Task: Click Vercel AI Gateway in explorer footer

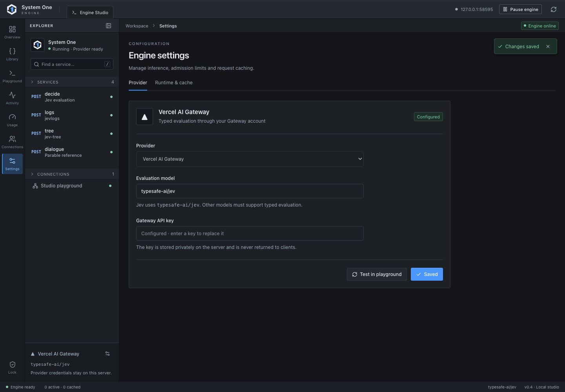Action: (x=58, y=354)
